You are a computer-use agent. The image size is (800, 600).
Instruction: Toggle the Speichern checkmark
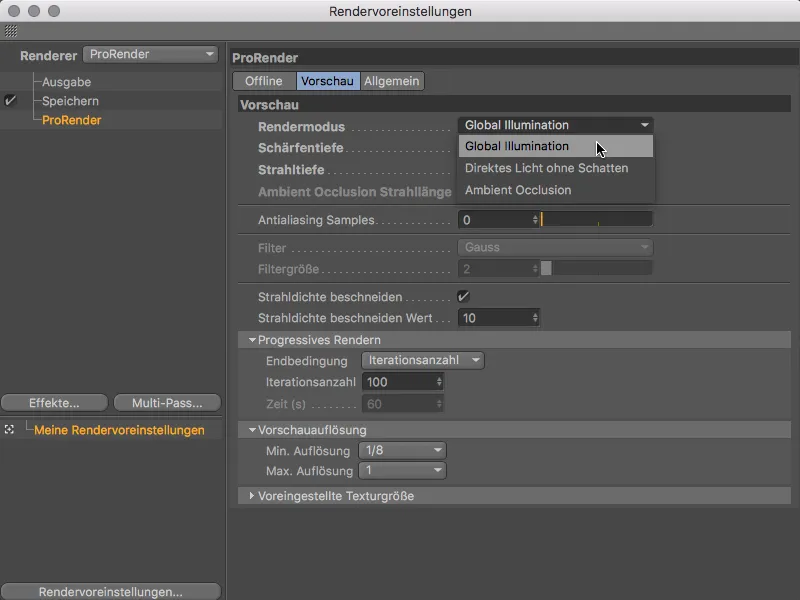(x=10, y=101)
